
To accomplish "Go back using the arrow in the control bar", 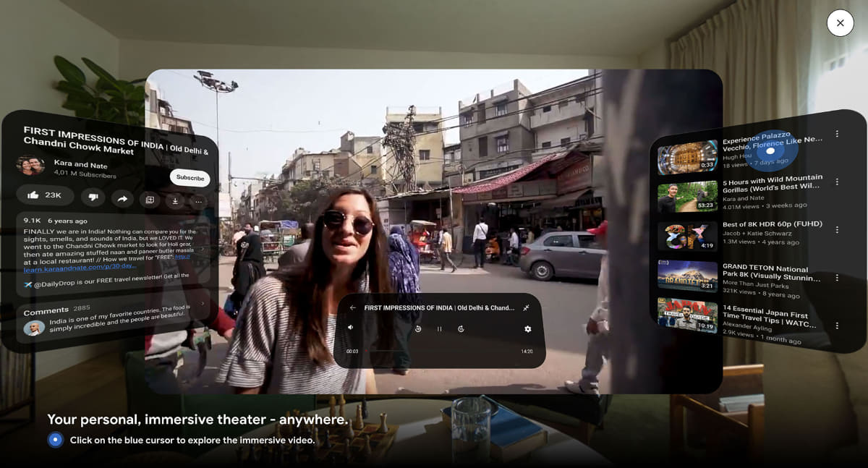I will [x=353, y=307].
